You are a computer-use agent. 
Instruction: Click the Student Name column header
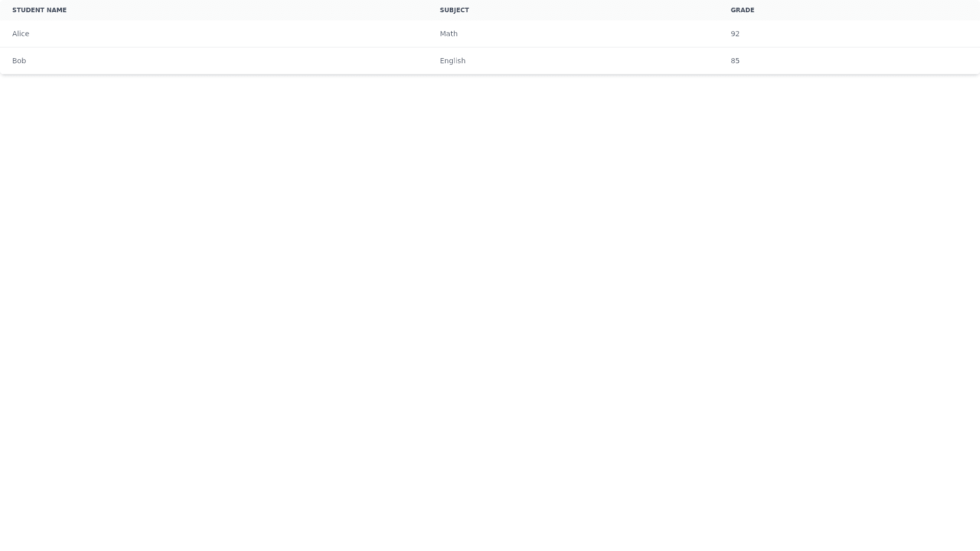click(39, 10)
